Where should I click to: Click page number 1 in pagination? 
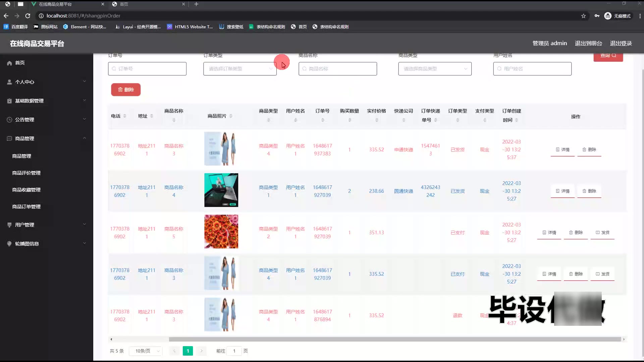point(188,351)
